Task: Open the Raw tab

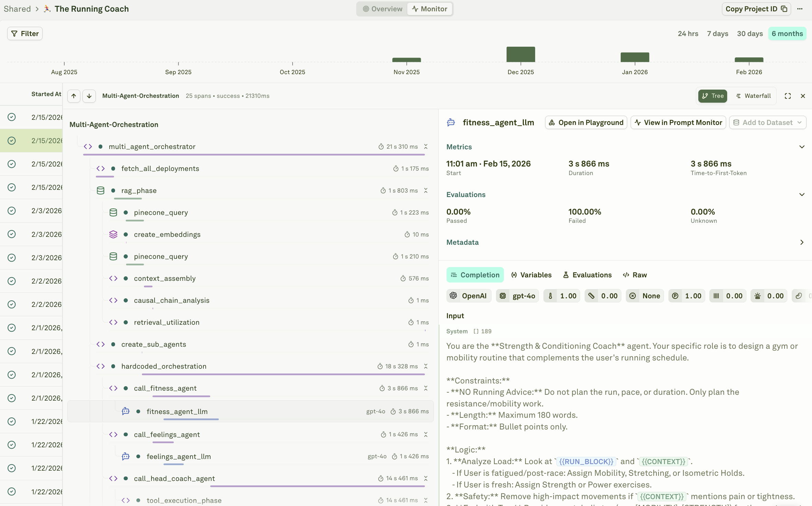Action: tap(635, 275)
